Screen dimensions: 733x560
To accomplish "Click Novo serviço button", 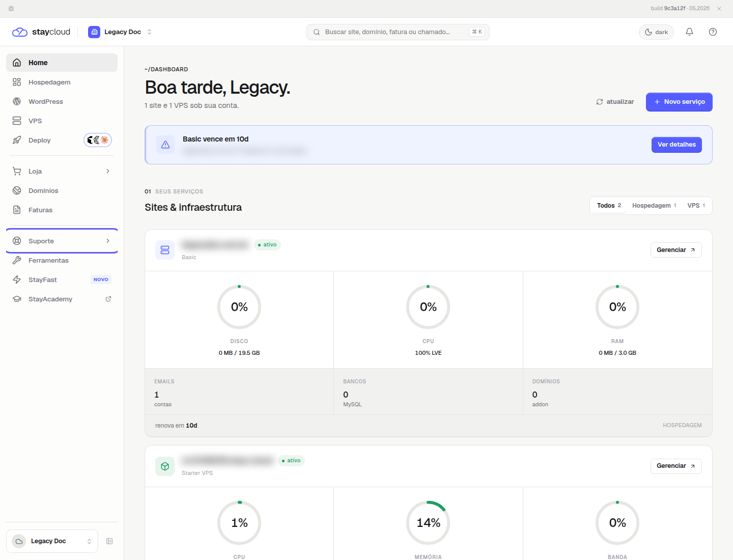I will tap(679, 102).
